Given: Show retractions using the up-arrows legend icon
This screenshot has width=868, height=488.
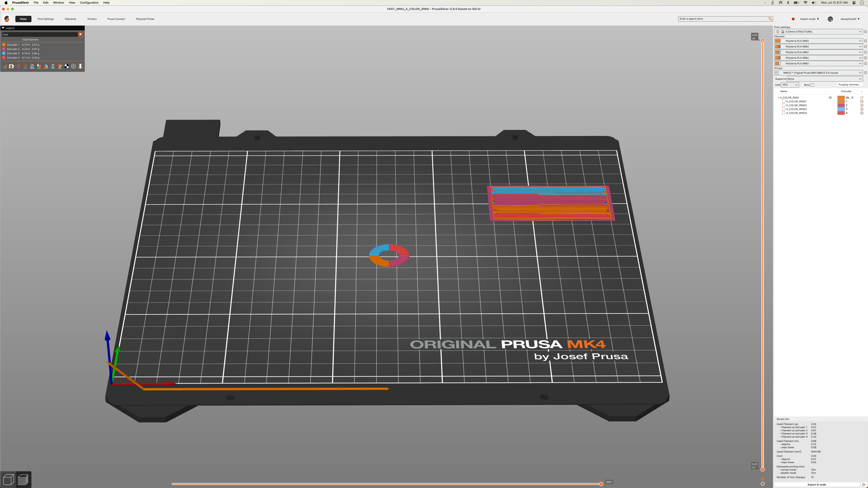Looking at the screenshot, I should pyautogui.click(x=19, y=66).
